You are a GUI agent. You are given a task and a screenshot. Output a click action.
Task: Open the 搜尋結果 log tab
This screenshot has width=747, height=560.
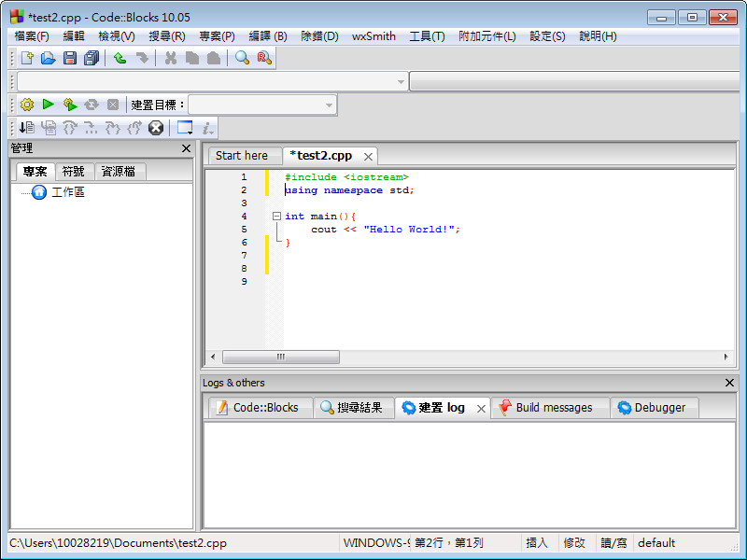click(x=353, y=408)
